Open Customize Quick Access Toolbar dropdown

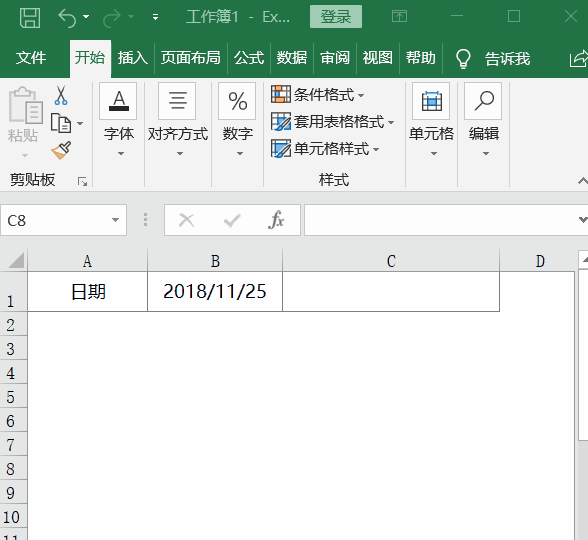click(155, 17)
